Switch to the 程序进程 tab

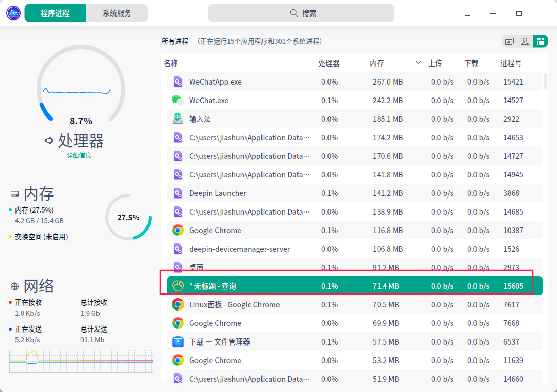[x=55, y=13]
